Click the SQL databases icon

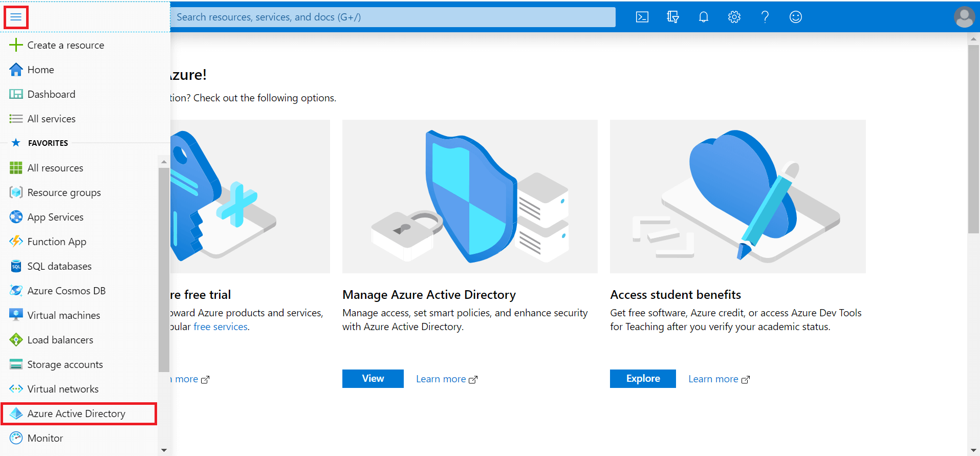[16, 266]
